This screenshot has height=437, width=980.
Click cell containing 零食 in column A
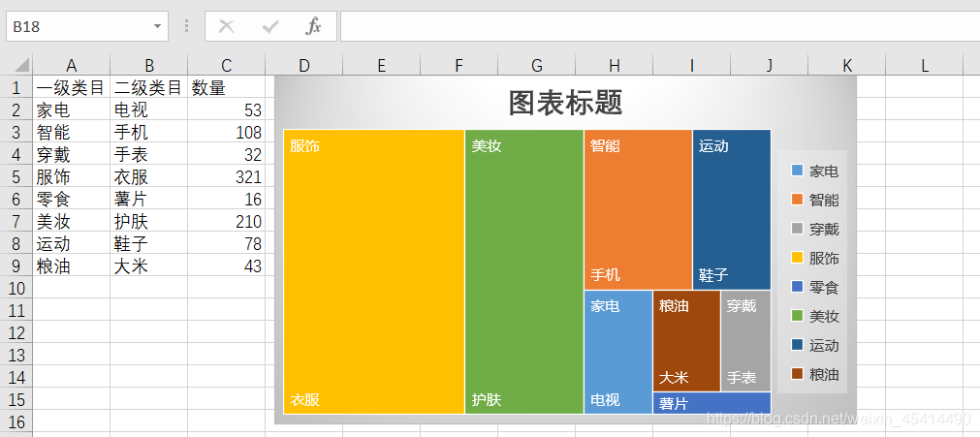(x=72, y=200)
